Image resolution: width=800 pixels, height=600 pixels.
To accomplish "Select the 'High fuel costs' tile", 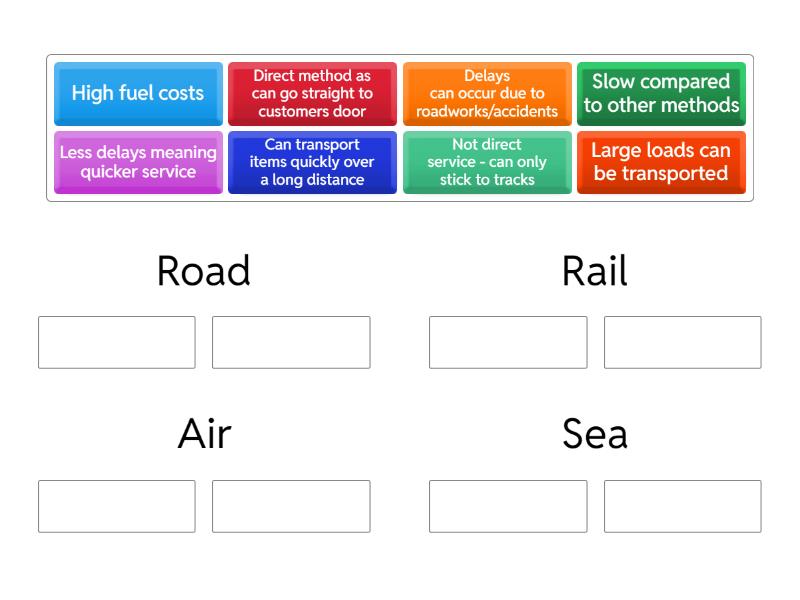I will click(138, 93).
